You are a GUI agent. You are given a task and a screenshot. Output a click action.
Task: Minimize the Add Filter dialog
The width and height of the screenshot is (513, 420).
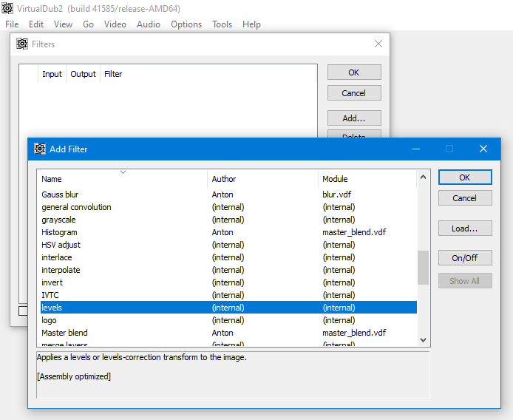[416, 149]
